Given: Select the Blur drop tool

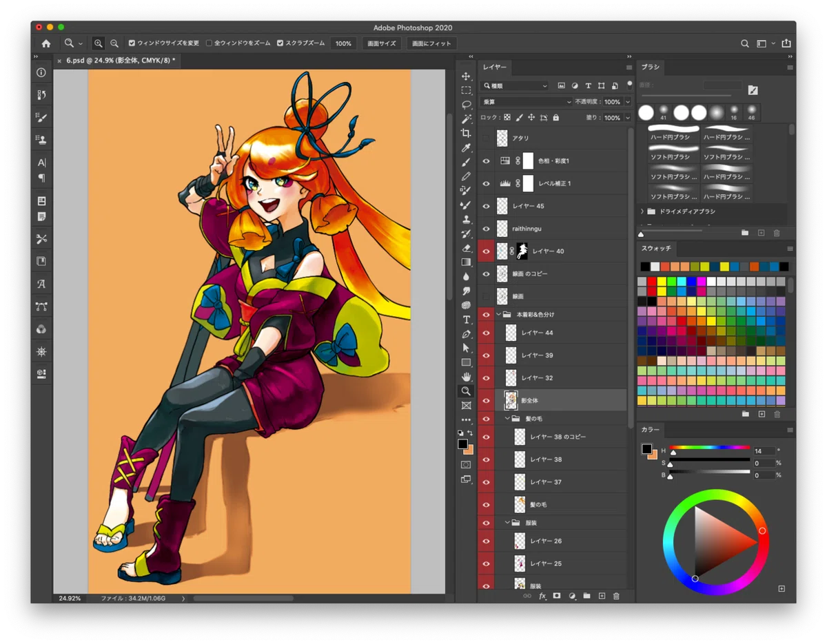Looking at the screenshot, I should (467, 276).
